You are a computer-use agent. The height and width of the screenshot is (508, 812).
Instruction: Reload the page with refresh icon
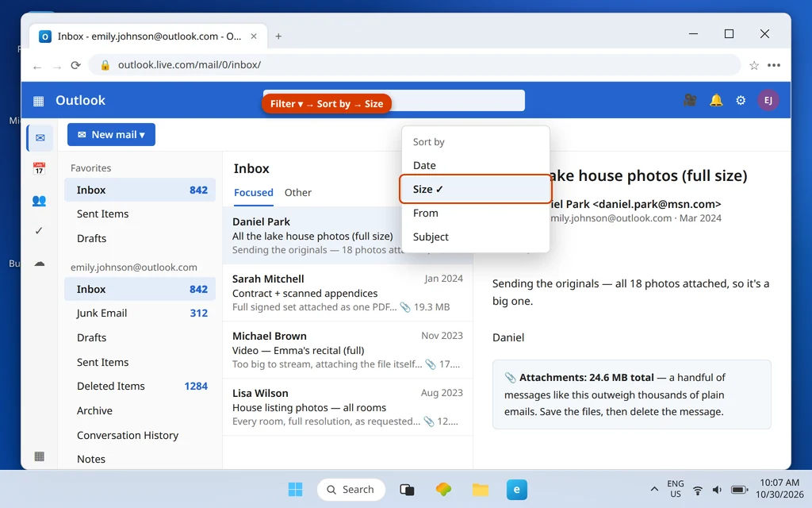click(75, 65)
